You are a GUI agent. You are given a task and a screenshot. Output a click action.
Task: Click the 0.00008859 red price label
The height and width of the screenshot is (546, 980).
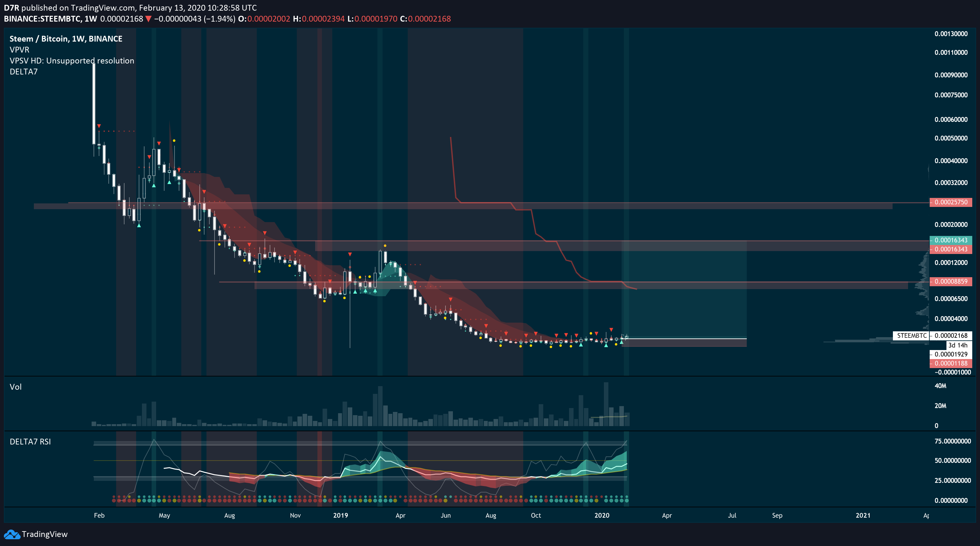pos(951,282)
